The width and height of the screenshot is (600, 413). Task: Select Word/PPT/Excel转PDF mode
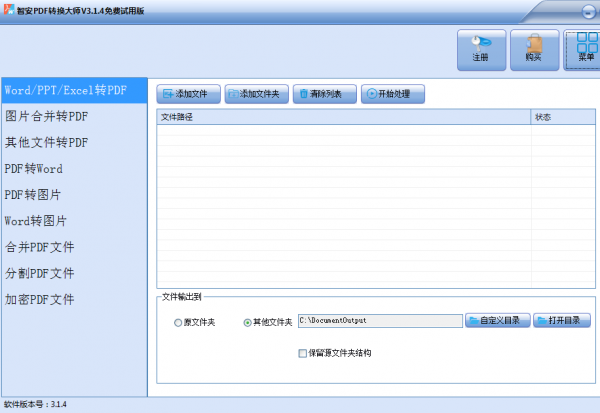coord(74,90)
